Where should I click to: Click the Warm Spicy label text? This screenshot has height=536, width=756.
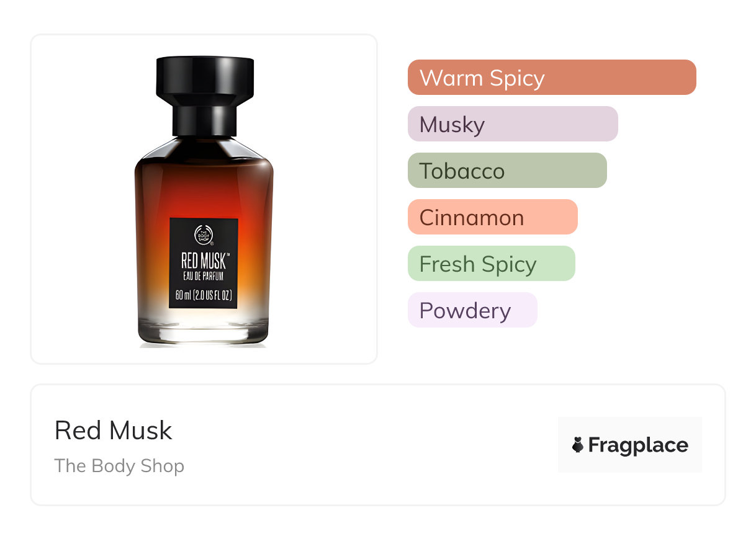coord(482,78)
